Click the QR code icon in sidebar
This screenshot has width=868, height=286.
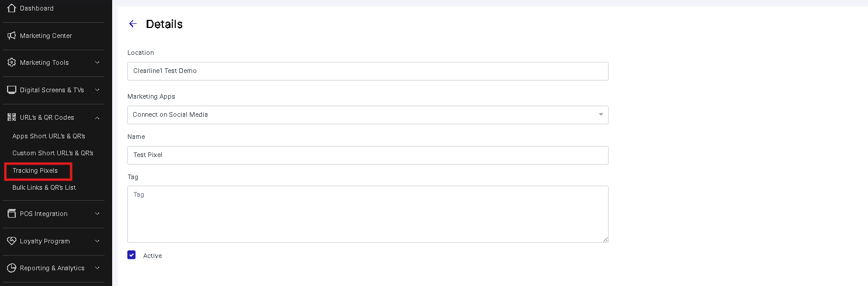(x=11, y=117)
